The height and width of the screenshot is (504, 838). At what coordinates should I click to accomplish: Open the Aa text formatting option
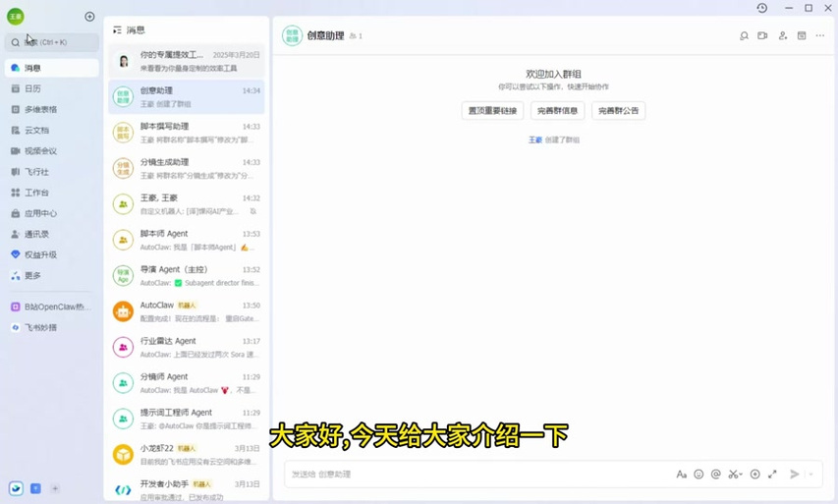tap(681, 475)
